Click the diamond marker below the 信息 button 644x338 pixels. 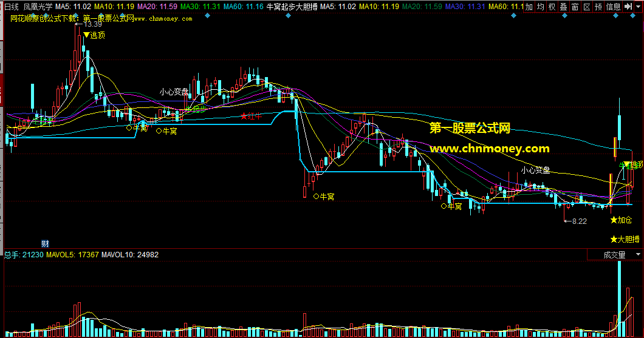click(x=615, y=16)
